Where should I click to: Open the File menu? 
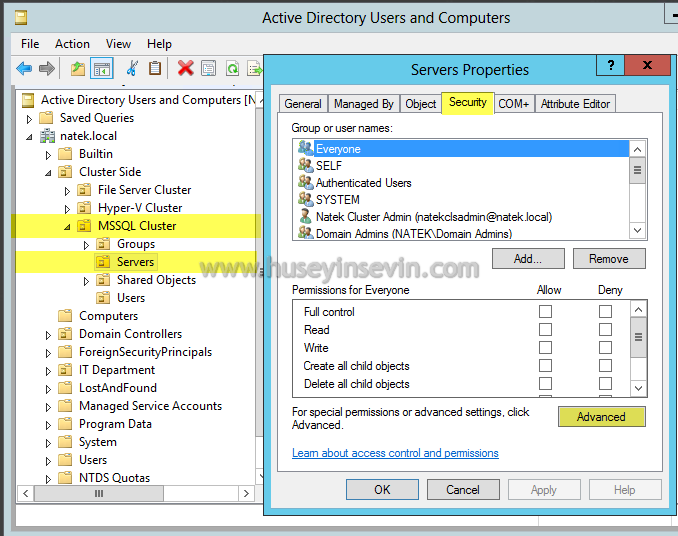click(x=30, y=44)
